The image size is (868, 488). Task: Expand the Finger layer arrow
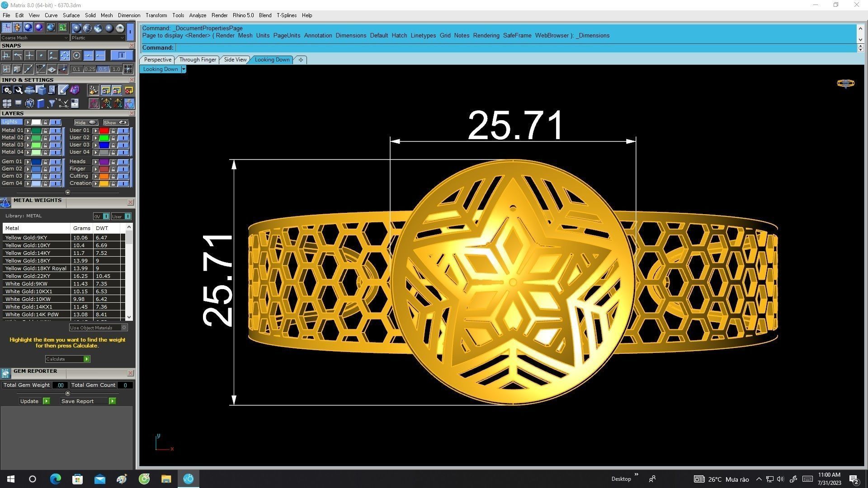click(96, 169)
